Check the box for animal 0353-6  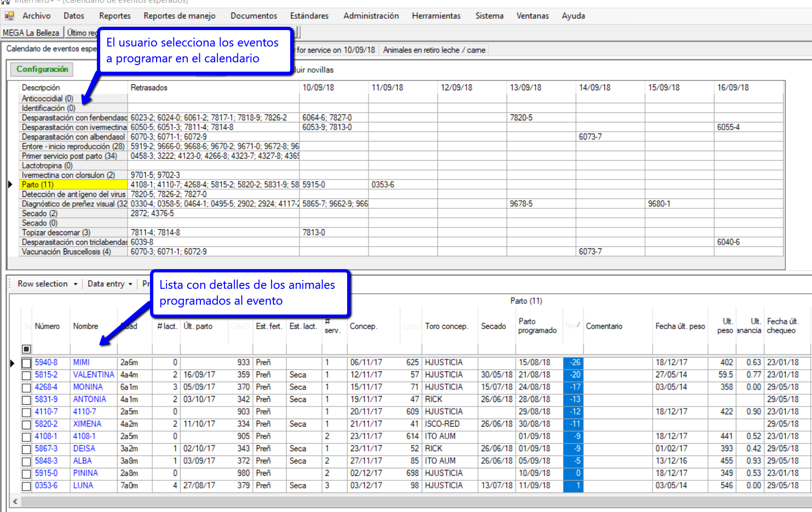(26, 486)
